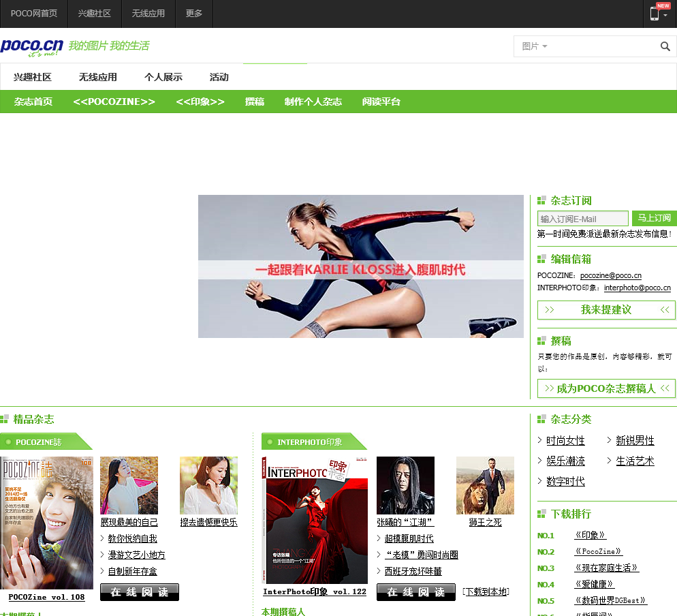The height and width of the screenshot is (616, 677).
Task: Open the 张曦的“江湖” thumbnail
Action: [405, 485]
